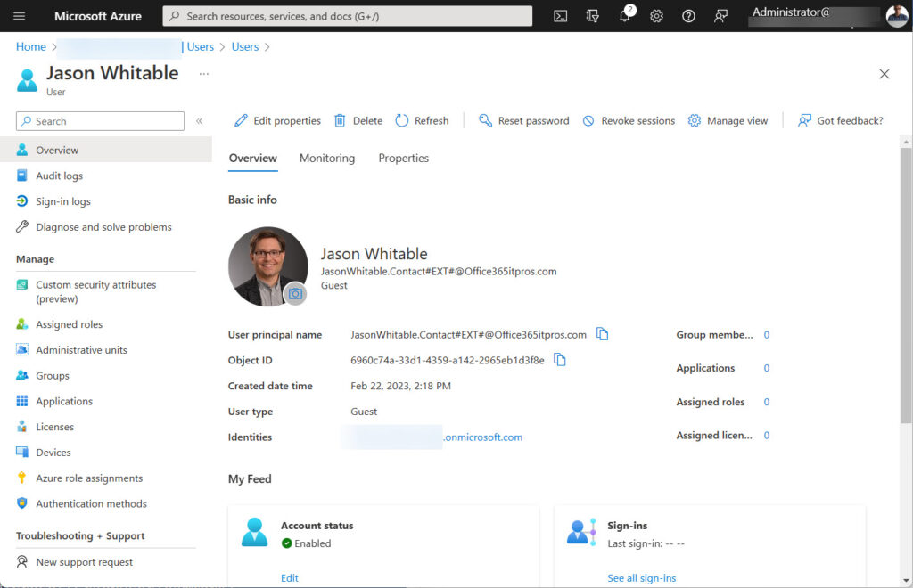Switch to the Monitoring tab
The width and height of the screenshot is (913, 588).
(326, 159)
